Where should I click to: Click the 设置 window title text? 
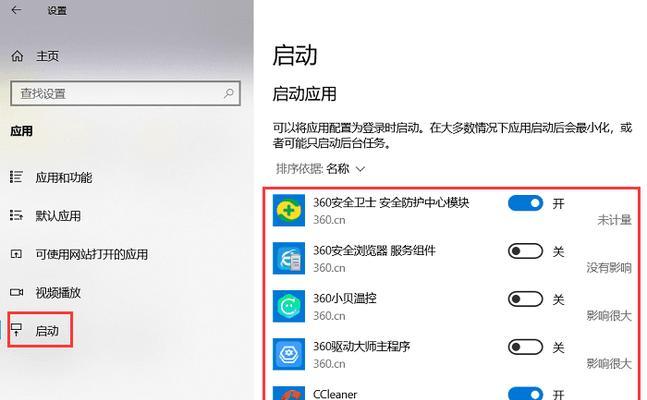pyautogui.click(x=57, y=11)
